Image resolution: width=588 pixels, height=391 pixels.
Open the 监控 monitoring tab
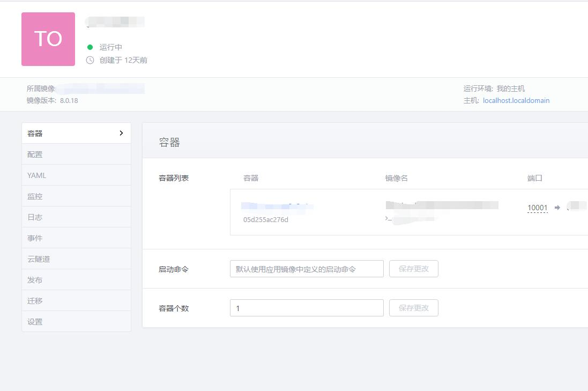pos(77,196)
